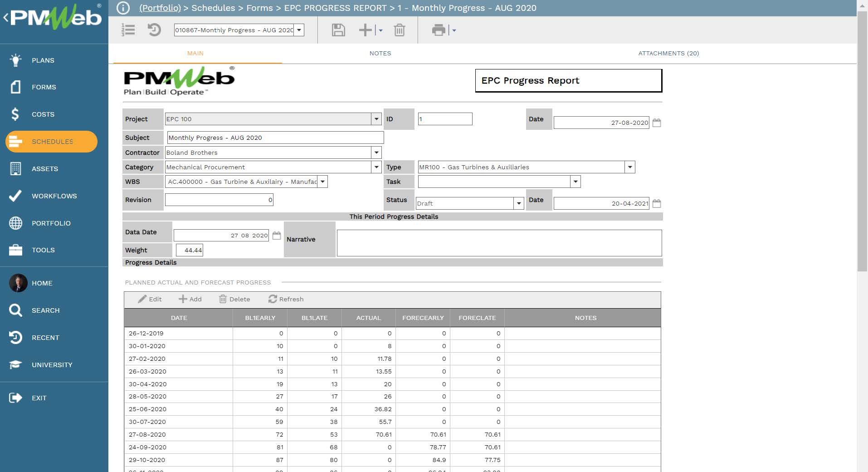Screen dimensions: 868x472
Task: Open the Tools briefcase icon
Action: tap(15, 250)
